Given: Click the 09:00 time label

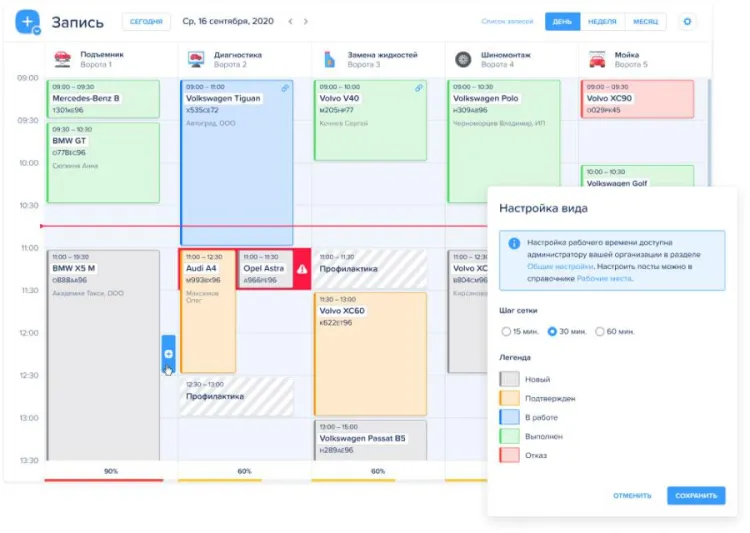Looking at the screenshot, I should click(x=28, y=78).
